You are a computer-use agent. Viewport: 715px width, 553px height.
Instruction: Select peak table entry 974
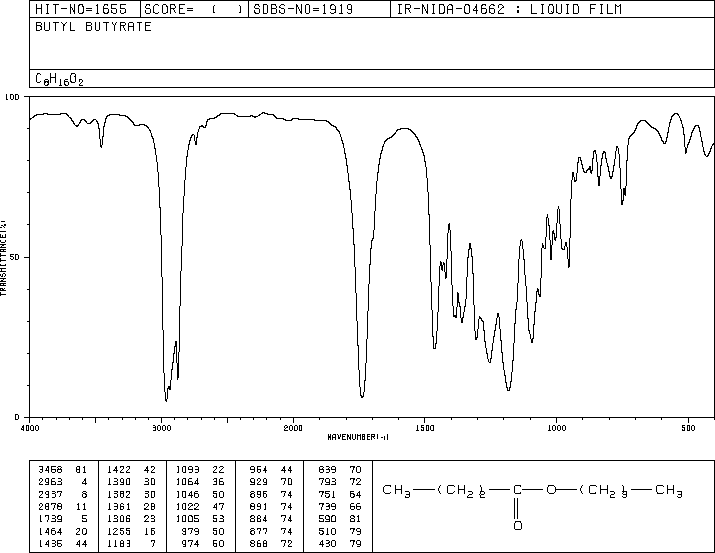(202, 544)
